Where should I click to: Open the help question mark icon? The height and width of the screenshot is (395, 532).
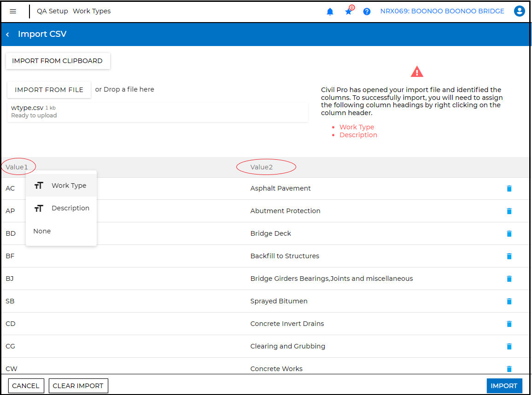[x=367, y=12]
